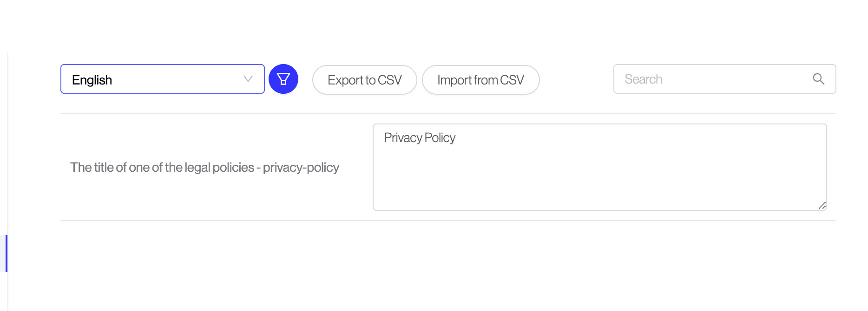This screenshot has width=868, height=311.
Task: Expand the language list via chevron arrow
Action: click(248, 79)
